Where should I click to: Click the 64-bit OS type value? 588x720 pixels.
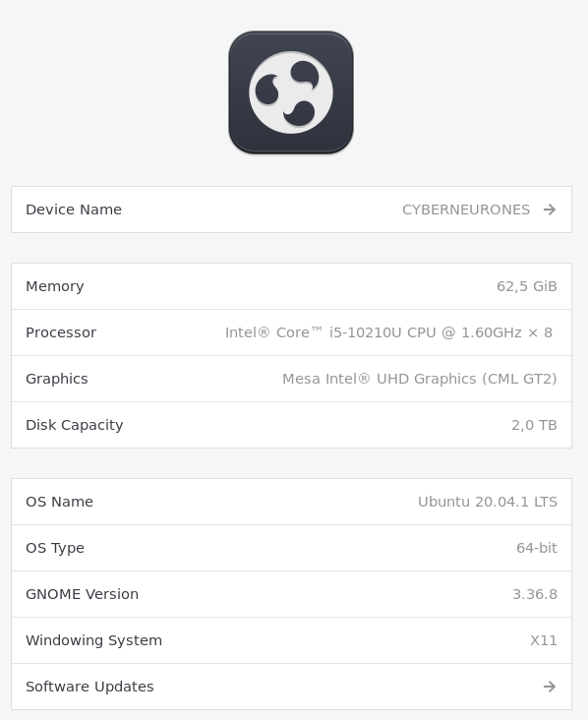537,548
